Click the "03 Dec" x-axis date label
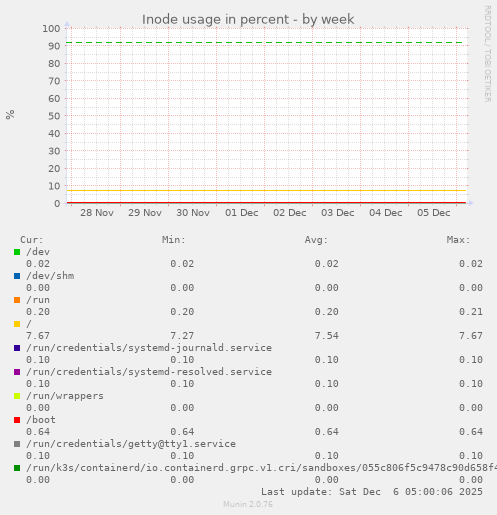497x515 pixels. coord(338,213)
